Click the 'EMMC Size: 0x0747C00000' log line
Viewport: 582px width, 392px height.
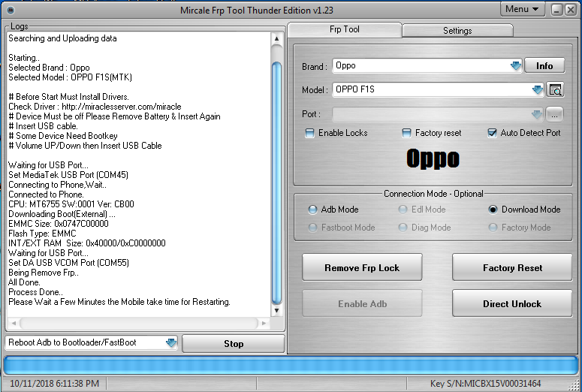pyautogui.click(x=59, y=224)
